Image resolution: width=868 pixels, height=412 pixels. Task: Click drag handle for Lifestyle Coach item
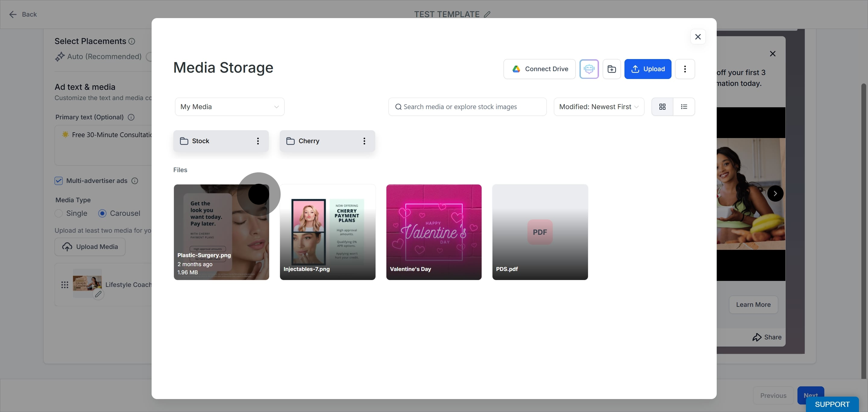click(65, 285)
